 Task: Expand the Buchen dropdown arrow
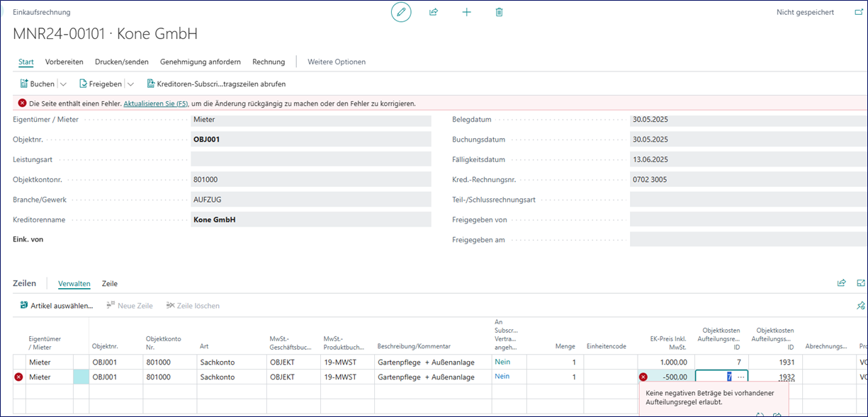tap(63, 84)
